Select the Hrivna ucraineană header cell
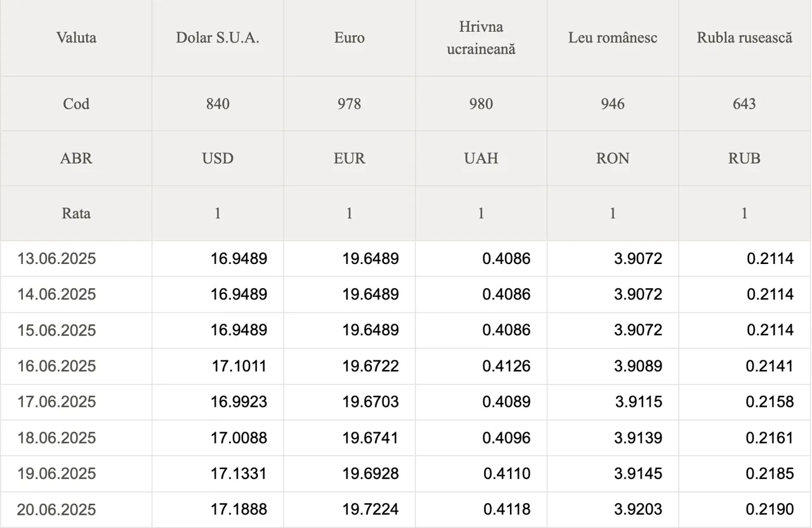 coord(481,38)
